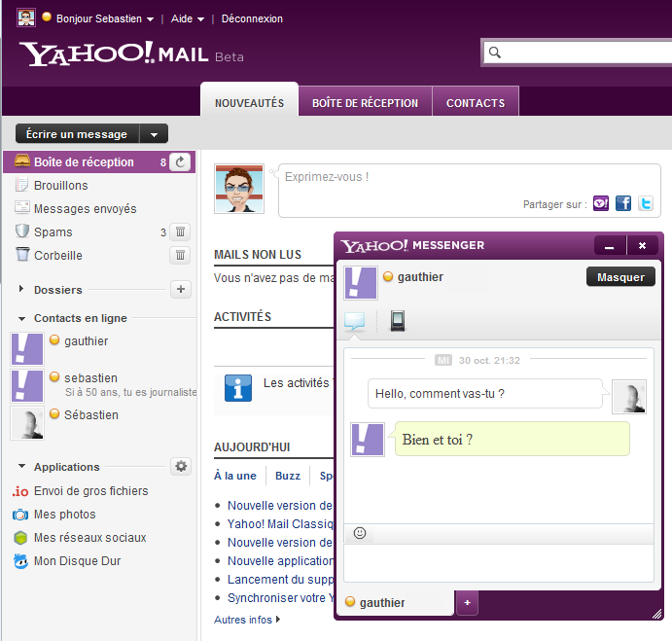The image size is (672, 641).
Task: Select the À la une tab
Action: pyautogui.click(x=235, y=476)
